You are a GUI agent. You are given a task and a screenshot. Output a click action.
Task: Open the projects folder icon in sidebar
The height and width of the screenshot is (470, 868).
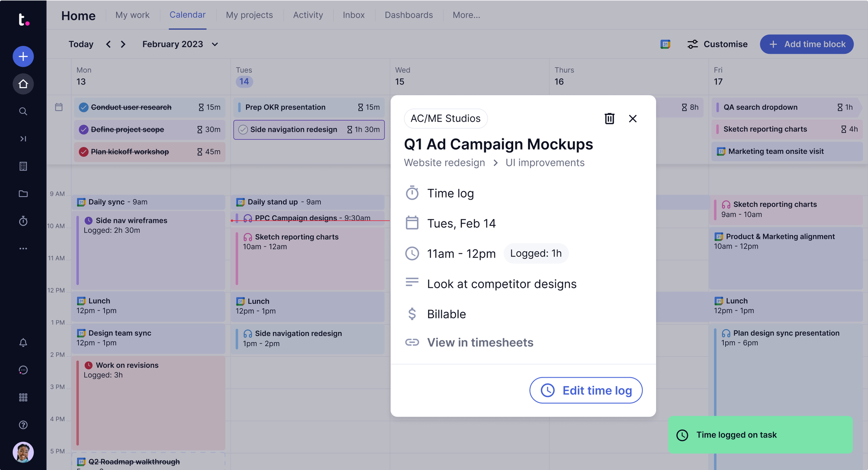23,193
